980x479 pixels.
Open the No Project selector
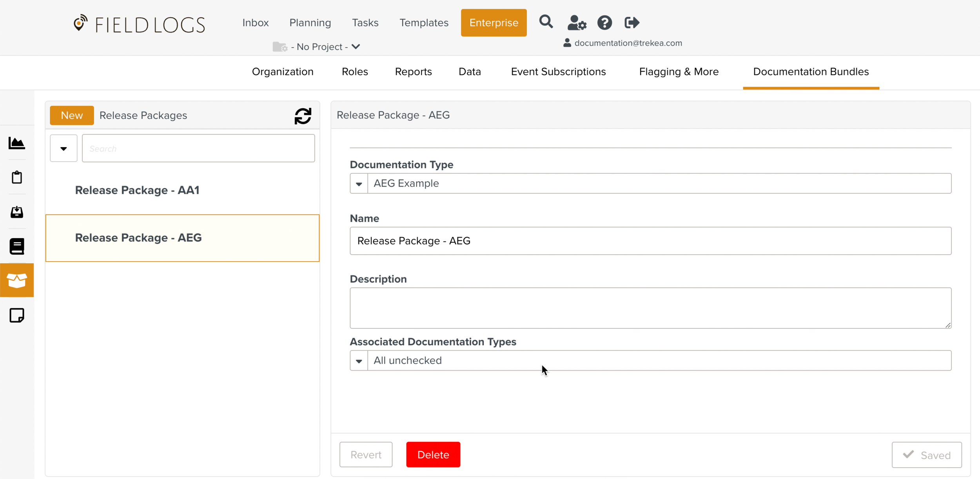[x=317, y=47]
